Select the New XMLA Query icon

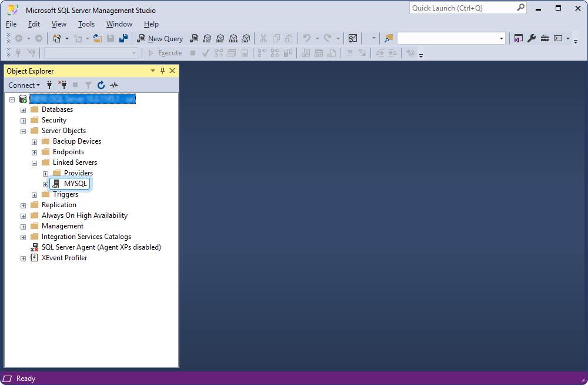tap(233, 38)
